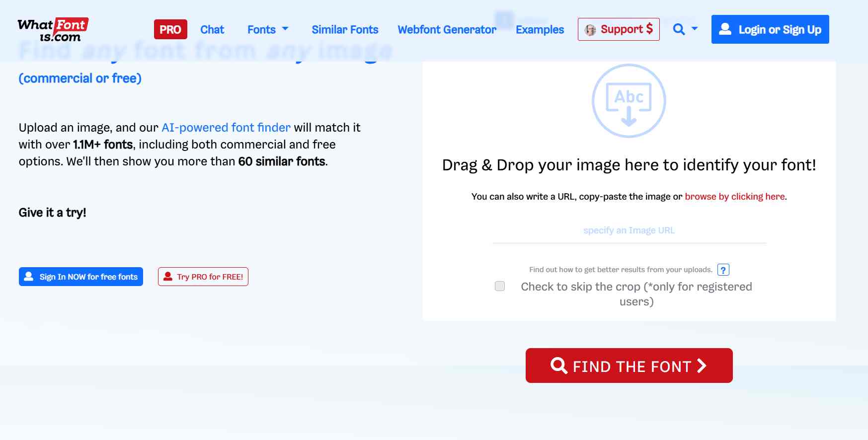Follow the AI-powered font finder link
This screenshot has height=440, width=868.
pyautogui.click(x=226, y=128)
